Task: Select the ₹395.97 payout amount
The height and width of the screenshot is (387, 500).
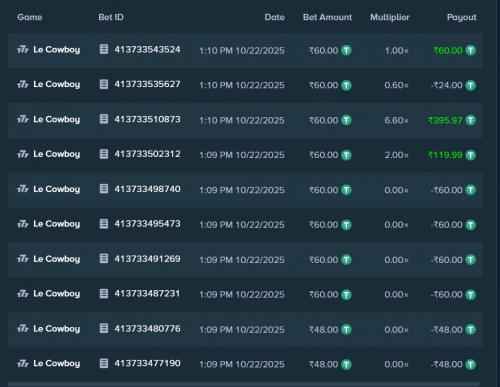Action: tap(445, 120)
